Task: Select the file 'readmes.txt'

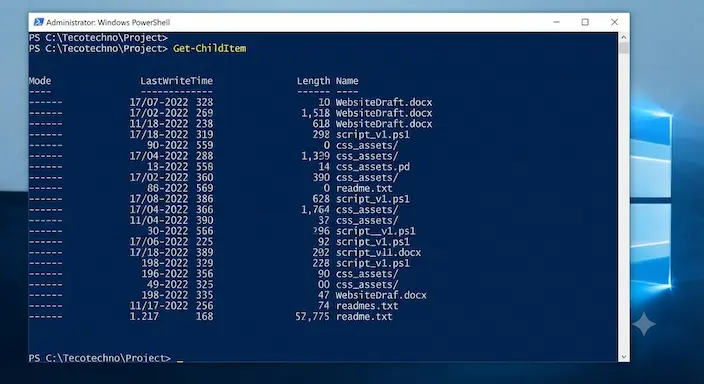Action: point(367,306)
